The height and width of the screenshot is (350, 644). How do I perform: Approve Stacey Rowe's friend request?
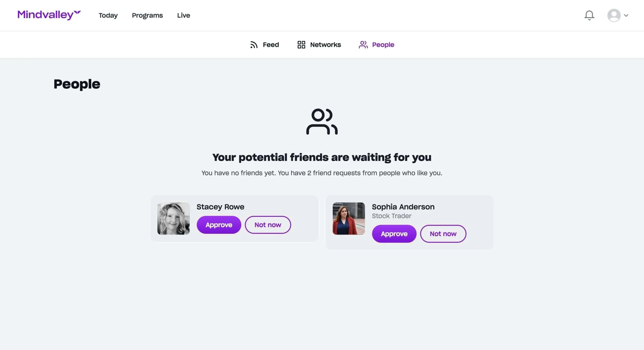click(219, 225)
